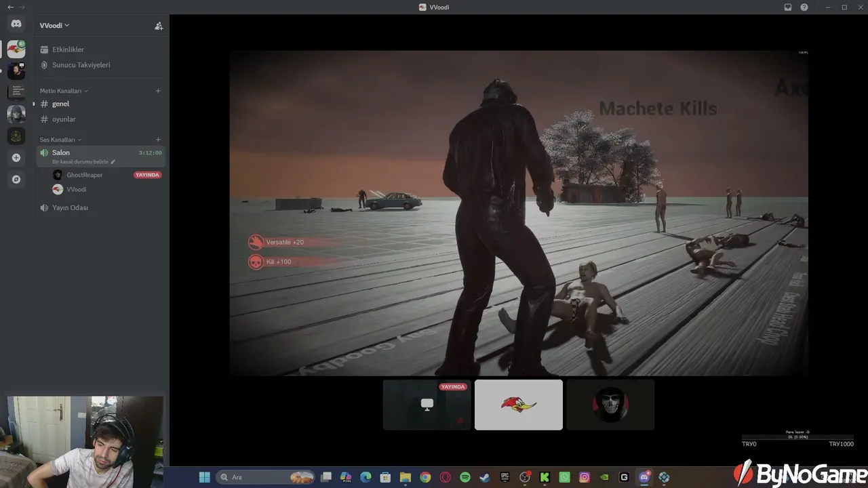Open Spotify from the taskbar
The width and height of the screenshot is (868, 488).
click(465, 477)
